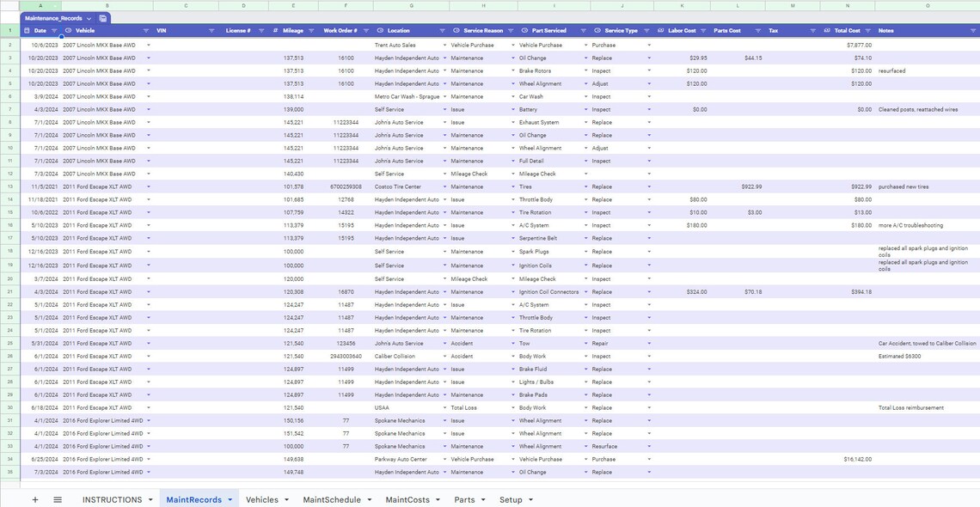
Task: Open the Service Type dropdown for the Oil Change row
Action: pos(649,58)
